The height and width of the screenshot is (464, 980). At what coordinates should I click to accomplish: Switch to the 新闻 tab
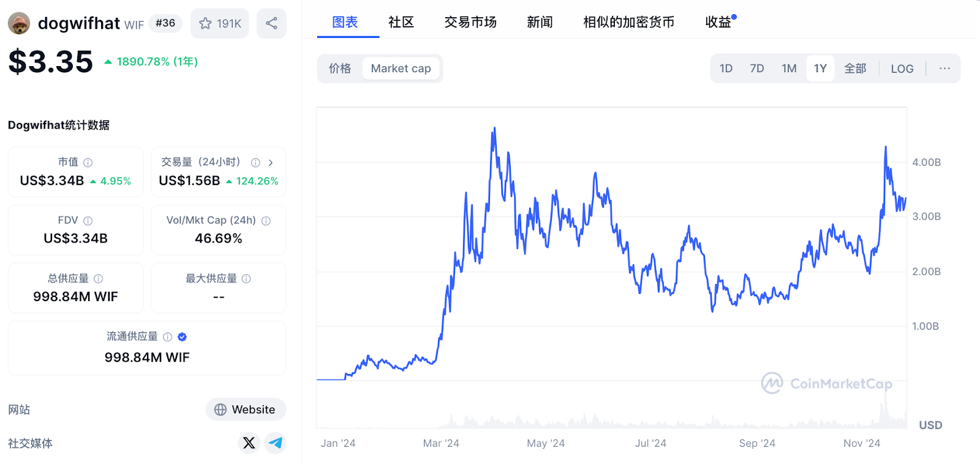tap(540, 22)
